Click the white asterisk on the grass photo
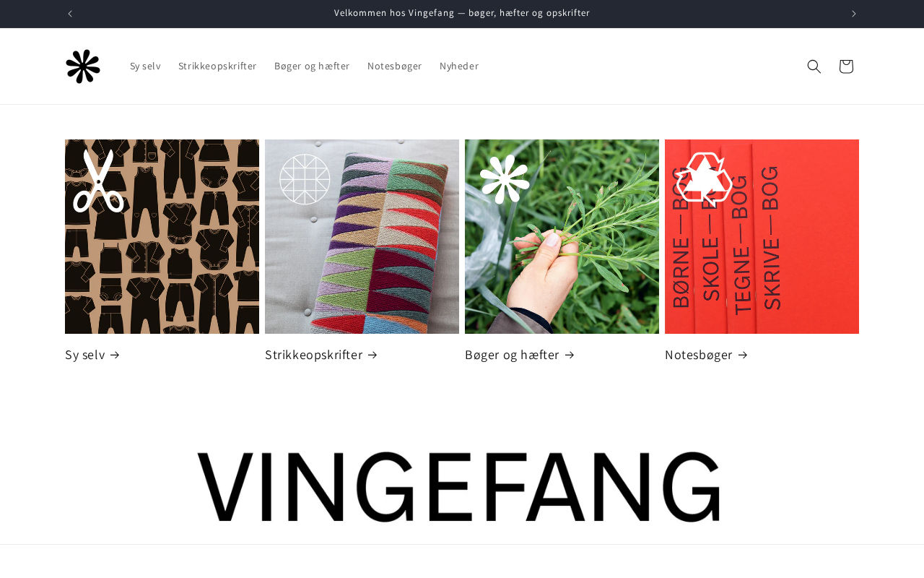The height and width of the screenshot is (578, 924). pos(505,178)
